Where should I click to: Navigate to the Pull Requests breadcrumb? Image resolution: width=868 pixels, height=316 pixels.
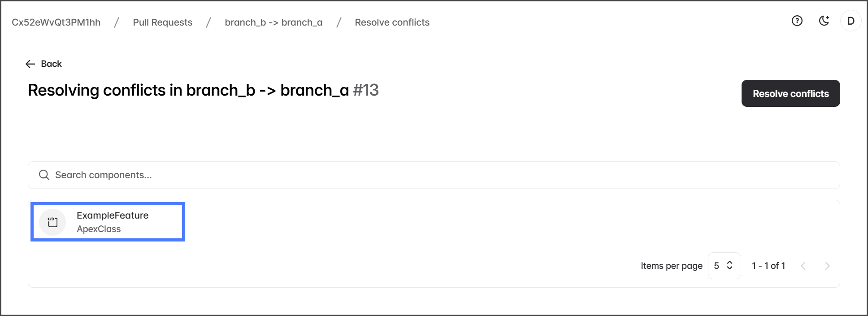(162, 22)
